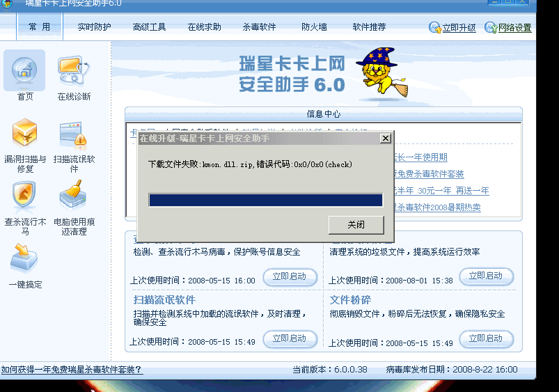The height and width of the screenshot is (392, 559).
Task: Click the 网络设置 globe icon
Action: [x=491, y=27]
